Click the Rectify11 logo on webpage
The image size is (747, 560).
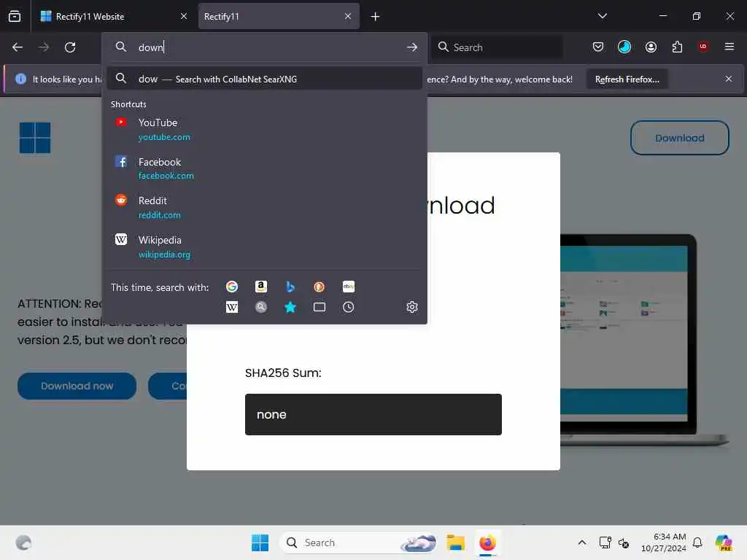(35, 138)
